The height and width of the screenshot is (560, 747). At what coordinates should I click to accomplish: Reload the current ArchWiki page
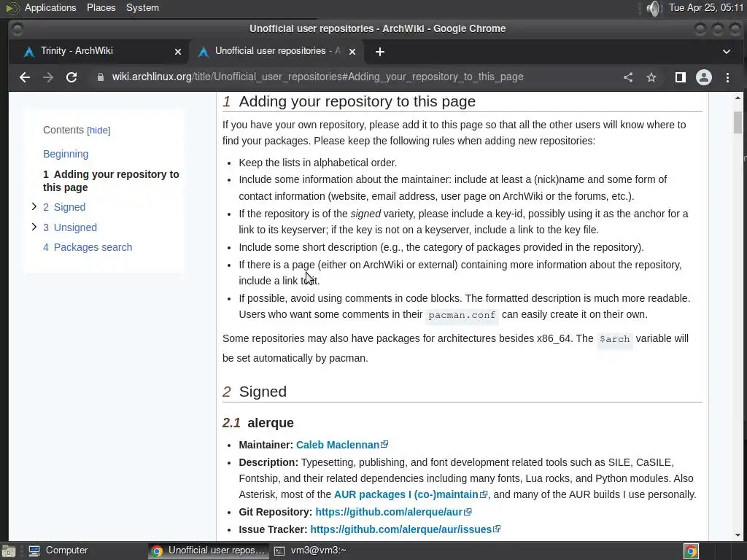(x=71, y=77)
